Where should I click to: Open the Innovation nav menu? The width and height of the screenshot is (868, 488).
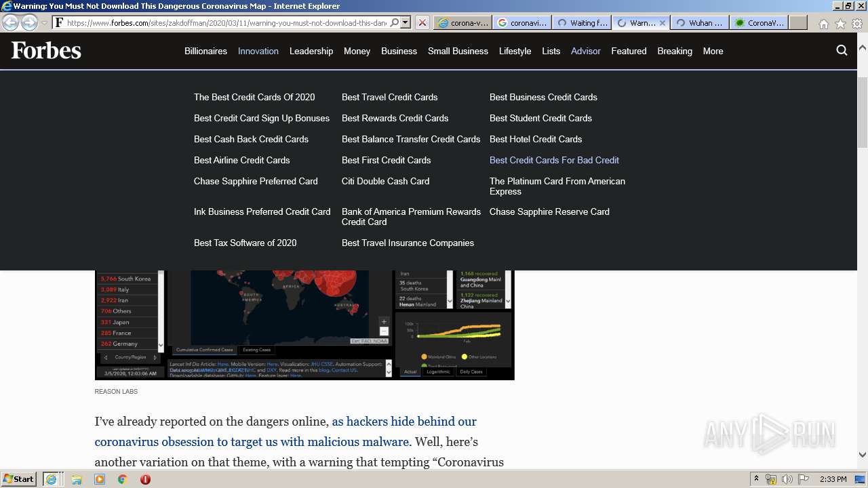pos(258,51)
